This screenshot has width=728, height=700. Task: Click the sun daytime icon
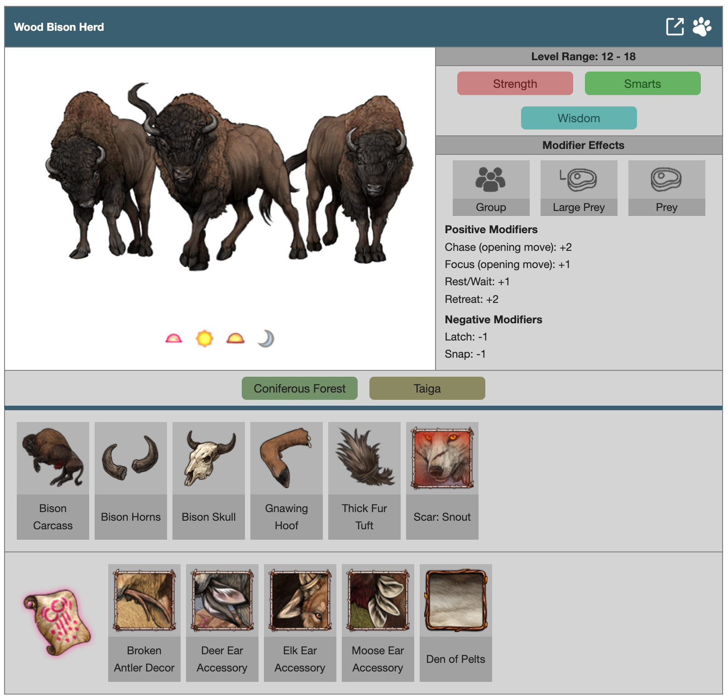pyautogui.click(x=204, y=338)
